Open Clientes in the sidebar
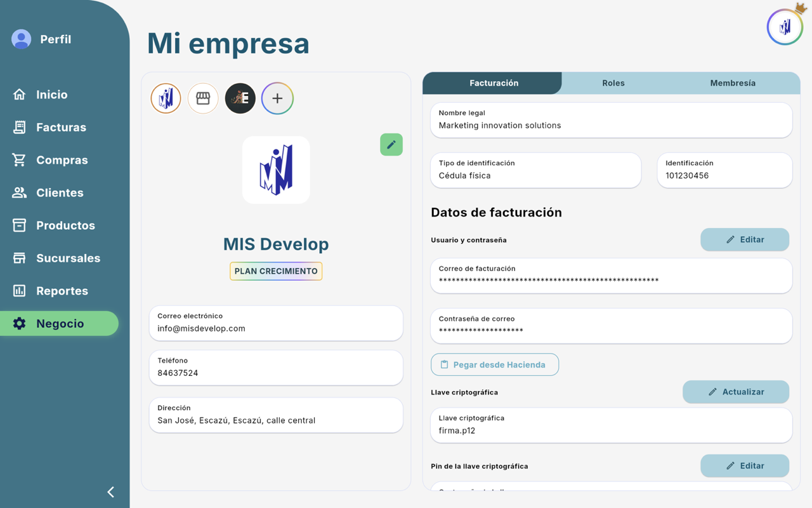Viewport: 812px width, 508px height. [60, 192]
